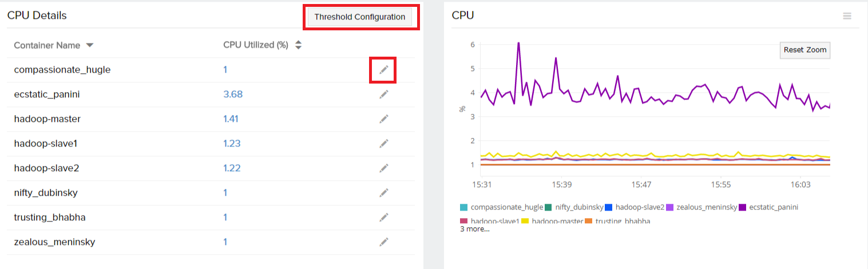868x269 pixels.
Task: Click the 3.68 CPU value link
Action: [233, 94]
